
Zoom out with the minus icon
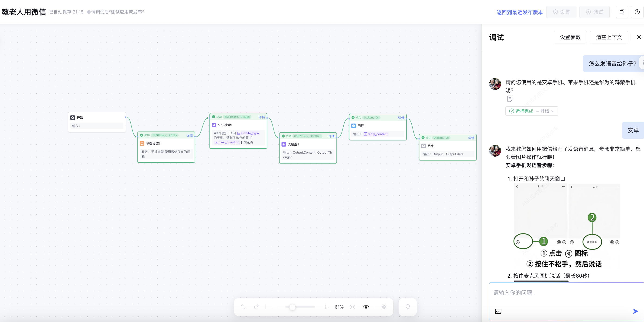pyautogui.click(x=274, y=307)
